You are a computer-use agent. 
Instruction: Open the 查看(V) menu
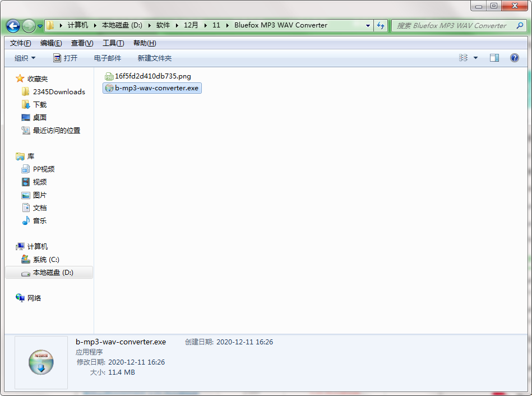point(82,43)
